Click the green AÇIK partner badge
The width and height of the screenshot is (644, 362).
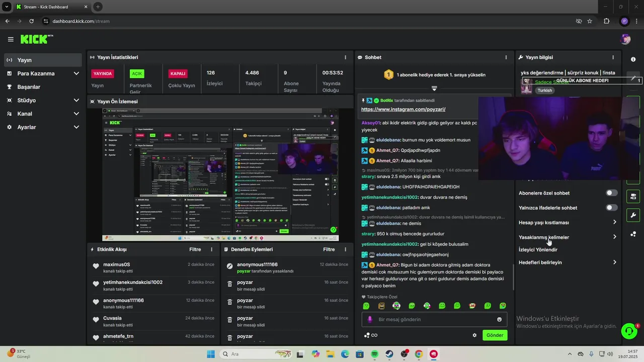click(x=137, y=73)
